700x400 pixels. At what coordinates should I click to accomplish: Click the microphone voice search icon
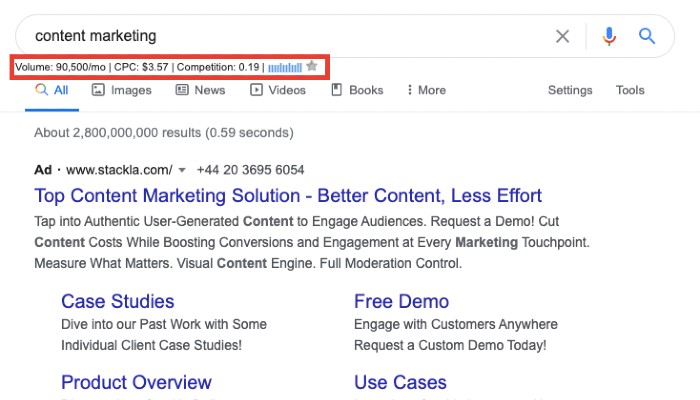[x=609, y=36]
